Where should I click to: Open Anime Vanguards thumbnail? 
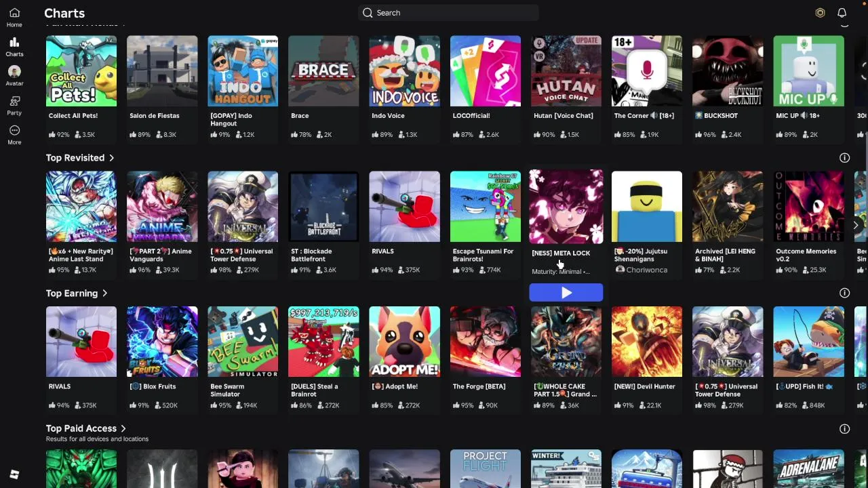tap(162, 207)
